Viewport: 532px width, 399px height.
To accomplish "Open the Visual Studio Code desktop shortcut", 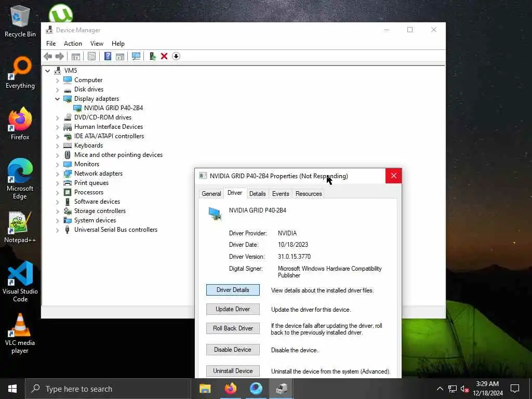I will pyautogui.click(x=20, y=282).
